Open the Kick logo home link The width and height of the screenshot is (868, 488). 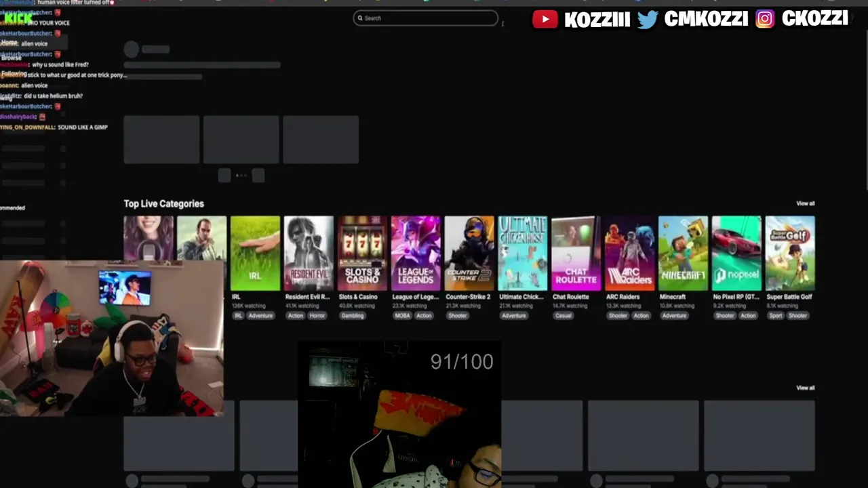[x=17, y=18]
